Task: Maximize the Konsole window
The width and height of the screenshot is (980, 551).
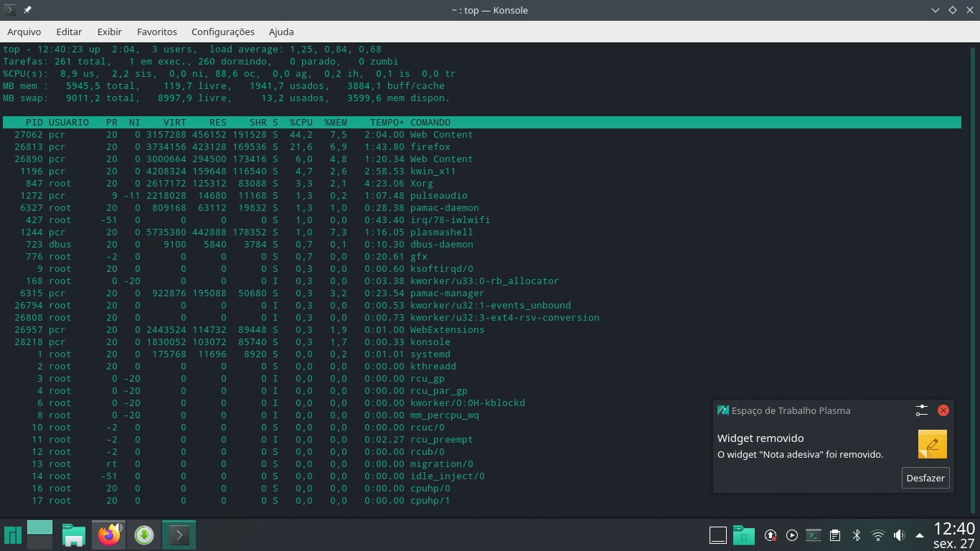Action: (953, 10)
